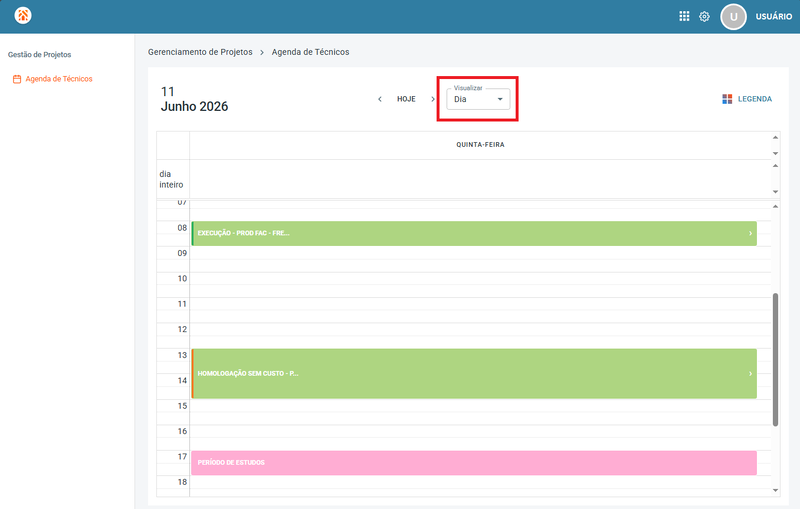Image resolution: width=800 pixels, height=509 pixels.
Task: Click 11 Junho 2026 date title
Action: pos(194,99)
